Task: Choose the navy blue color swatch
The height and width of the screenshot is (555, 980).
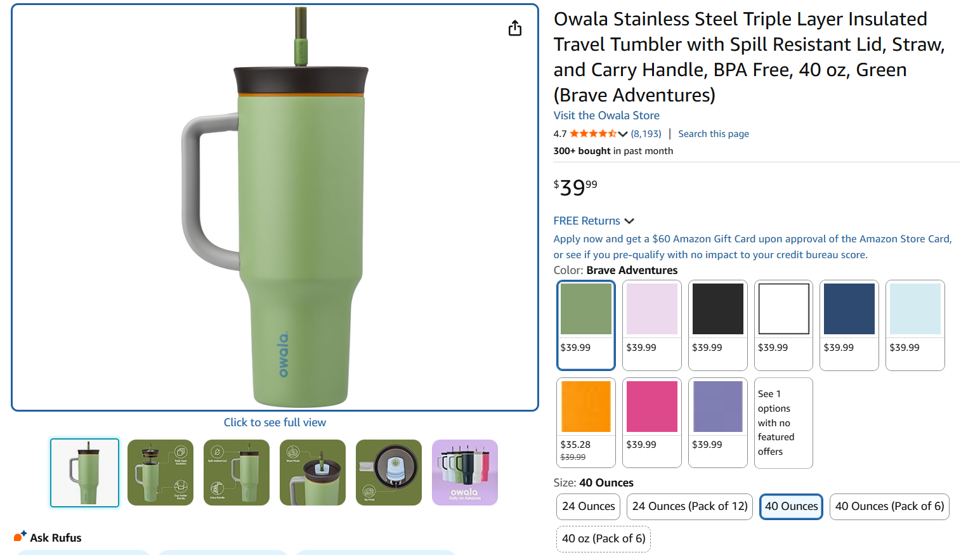Action: pos(849,309)
